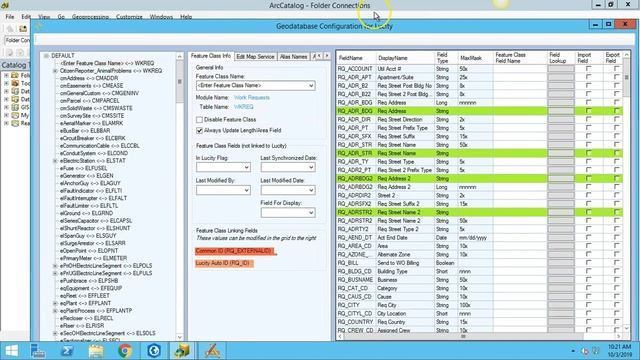This screenshot has height=360, width=640.
Task: Expand the eqPlant tree node
Action: coord(55,303)
